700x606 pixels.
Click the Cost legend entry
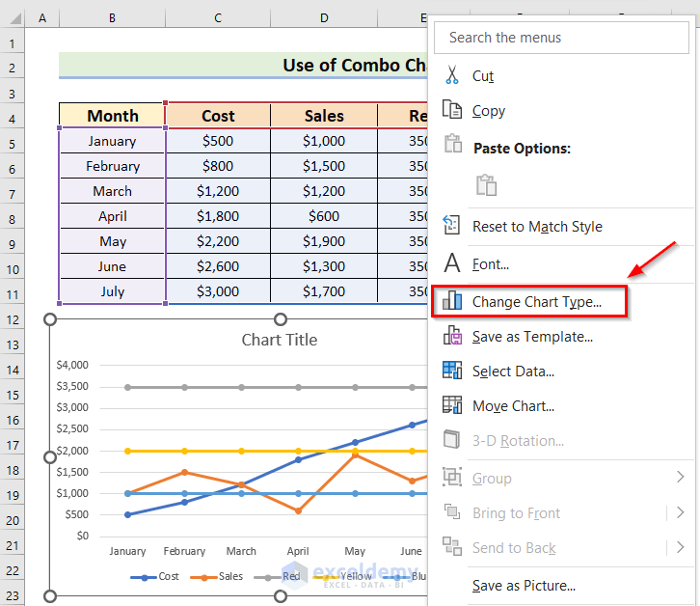coord(154,576)
